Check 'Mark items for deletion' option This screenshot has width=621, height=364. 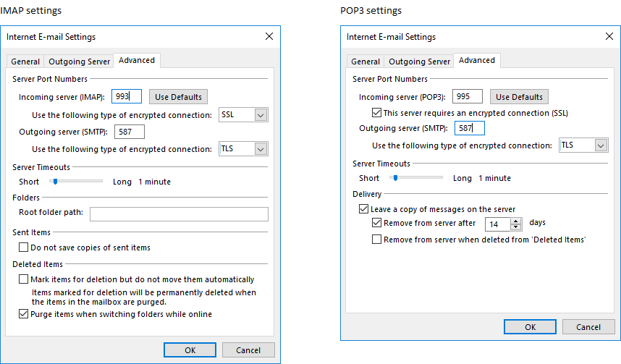(x=24, y=279)
